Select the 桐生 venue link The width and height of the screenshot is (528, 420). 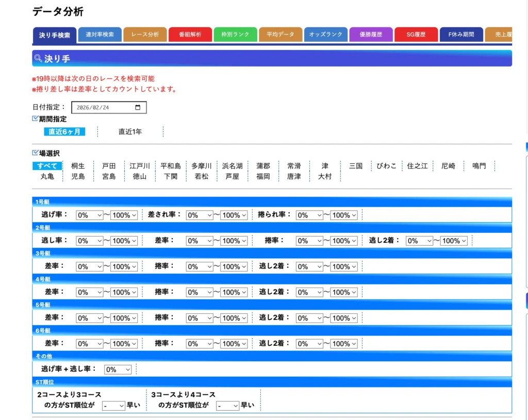[x=78, y=165]
